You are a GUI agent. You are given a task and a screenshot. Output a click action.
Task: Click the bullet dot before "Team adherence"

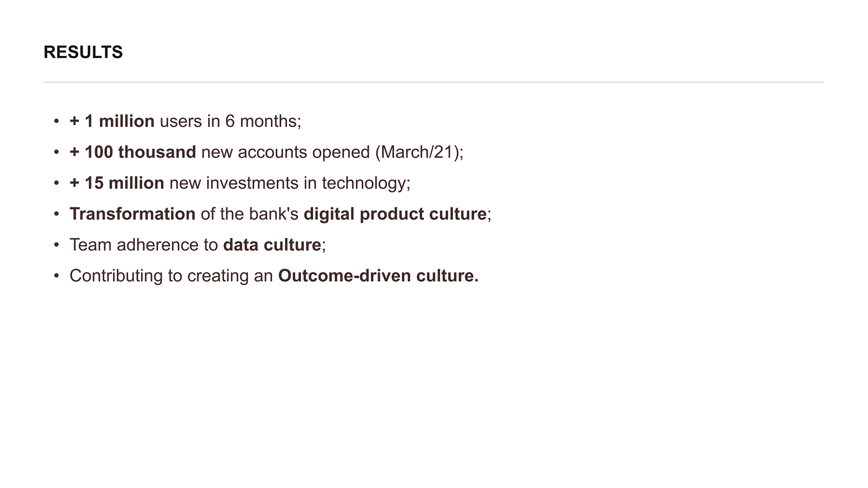(x=57, y=245)
